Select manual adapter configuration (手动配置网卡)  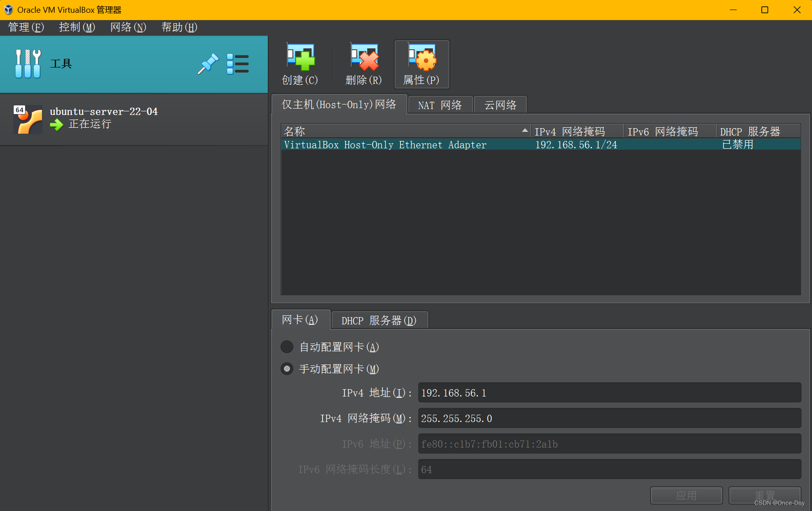tap(287, 369)
